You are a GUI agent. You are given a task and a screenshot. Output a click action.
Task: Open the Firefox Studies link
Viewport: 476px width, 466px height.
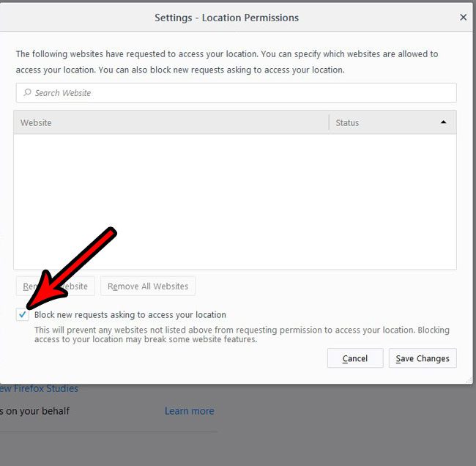click(39, 388)
